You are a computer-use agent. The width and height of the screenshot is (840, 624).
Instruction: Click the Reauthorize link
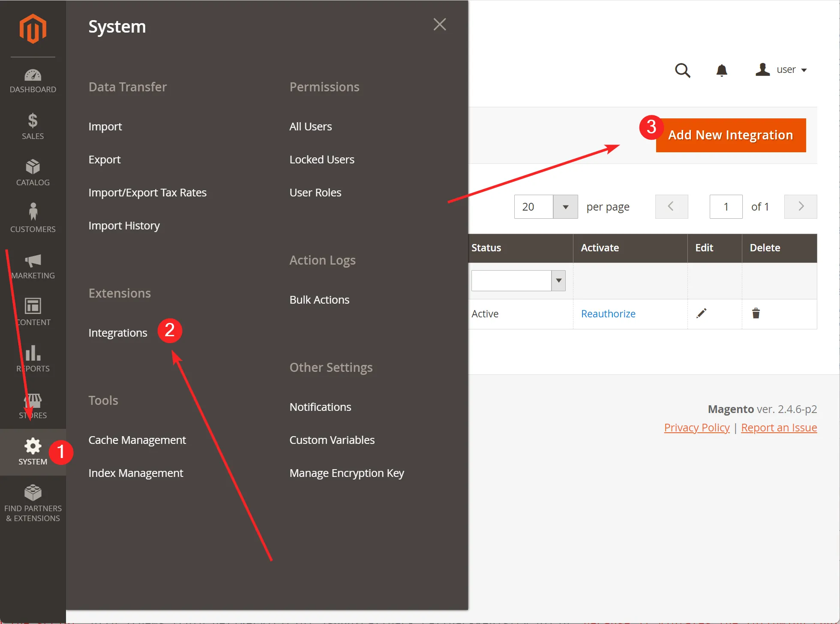(x=608, y=314)
